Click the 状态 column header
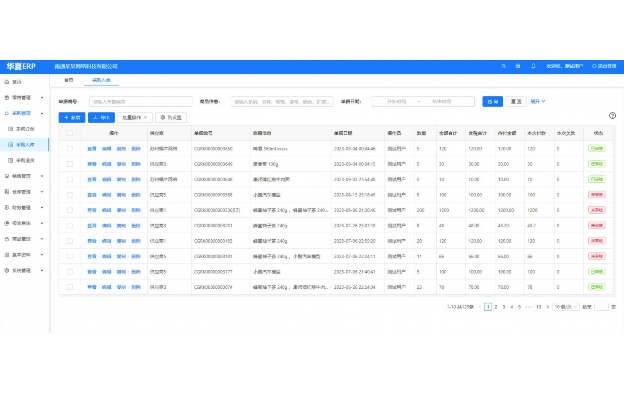The height and width of the screenshot is (393, 624). point(598,133)
